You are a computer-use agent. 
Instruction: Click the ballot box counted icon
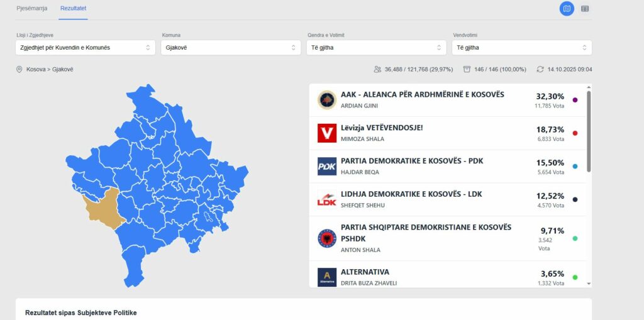(x=467, y=69)
